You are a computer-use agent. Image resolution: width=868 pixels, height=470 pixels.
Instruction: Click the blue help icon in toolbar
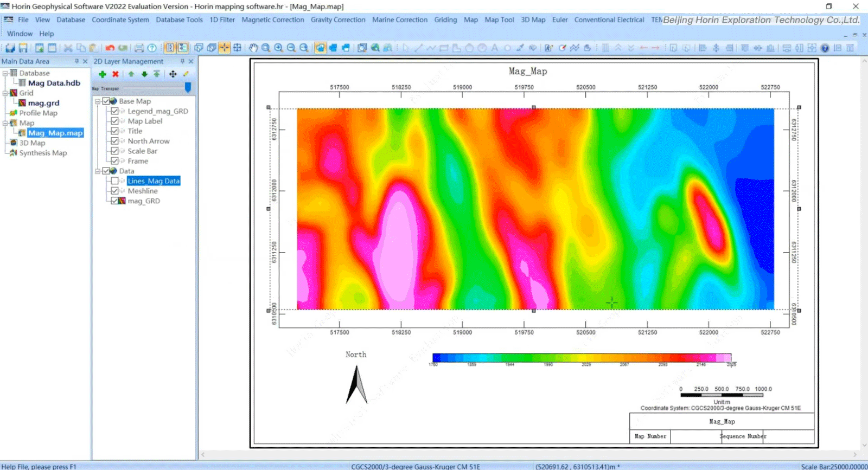[825, 48]
